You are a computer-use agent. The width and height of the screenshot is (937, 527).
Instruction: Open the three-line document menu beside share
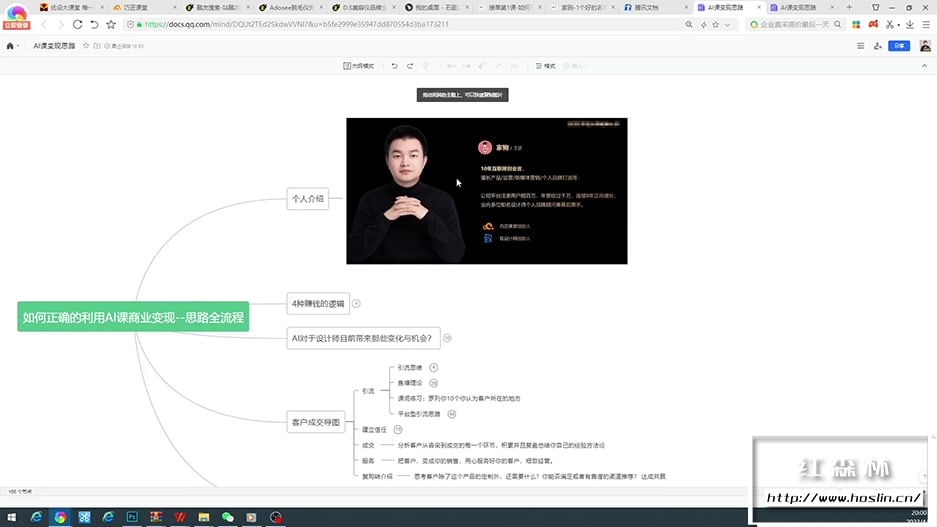[x=861, y=46]
